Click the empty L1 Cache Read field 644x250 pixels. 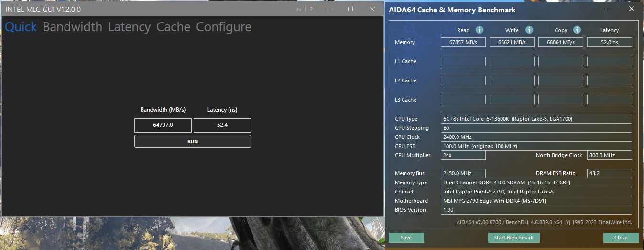click(x=463, y=61)
